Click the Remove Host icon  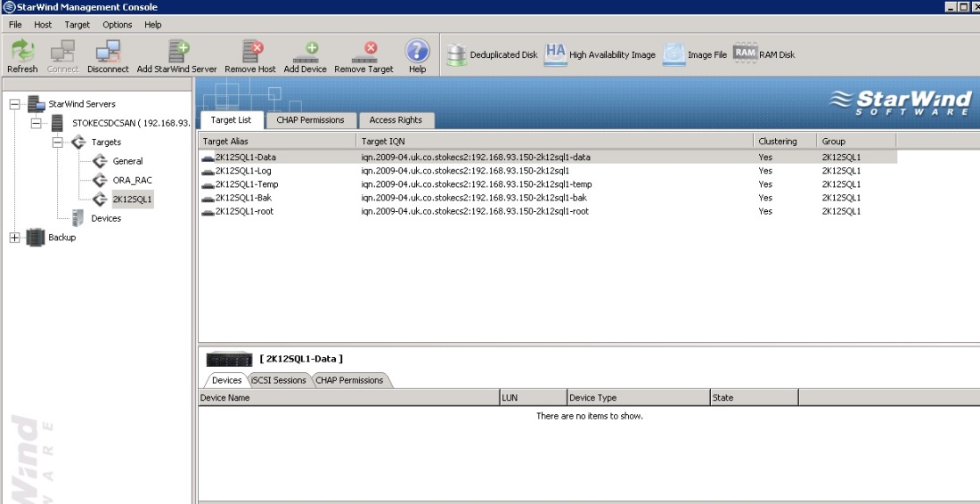(x=252, y=51)
